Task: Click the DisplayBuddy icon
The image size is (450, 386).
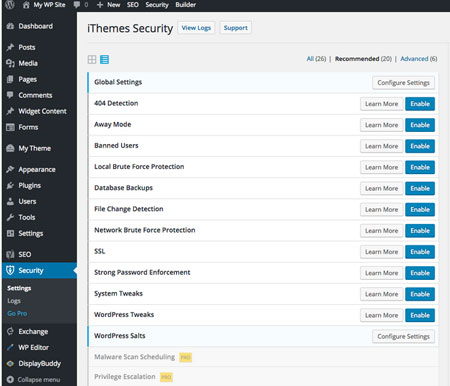Action: (10, 363)
